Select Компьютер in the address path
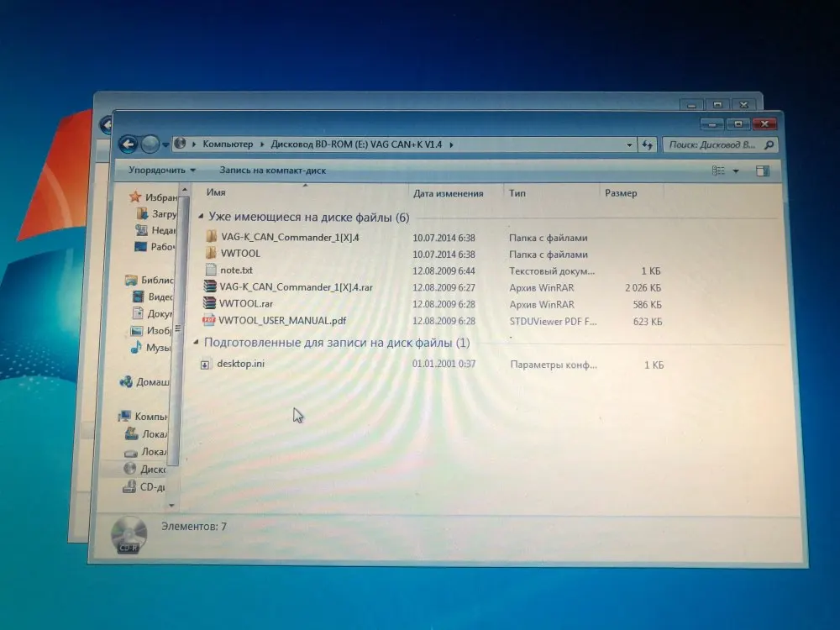 [x=228, y=144]
